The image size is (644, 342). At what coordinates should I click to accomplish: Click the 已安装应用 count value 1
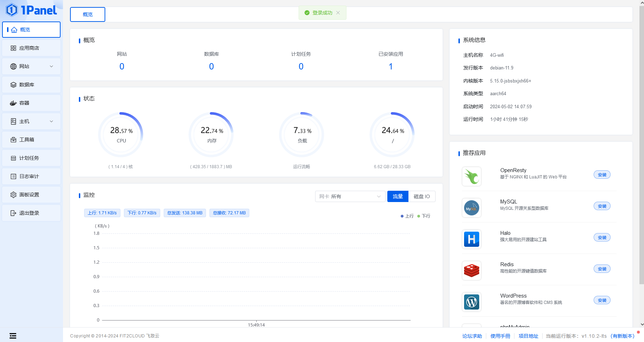[390, 66]
